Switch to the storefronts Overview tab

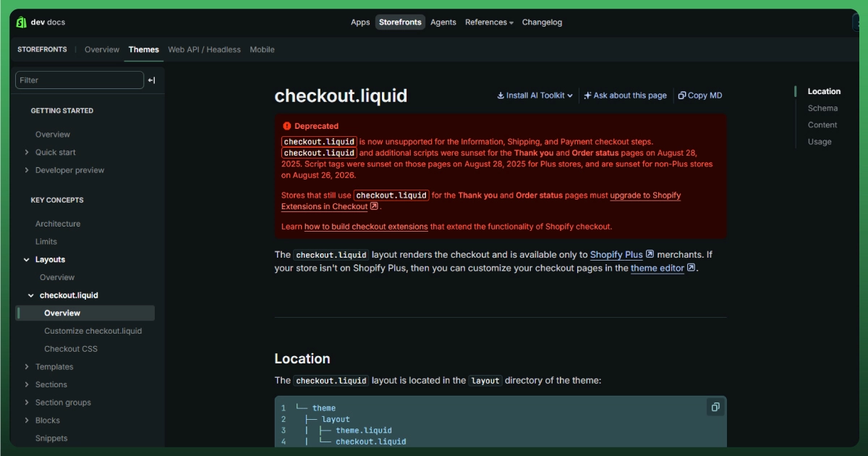click(x=102, y=50)
